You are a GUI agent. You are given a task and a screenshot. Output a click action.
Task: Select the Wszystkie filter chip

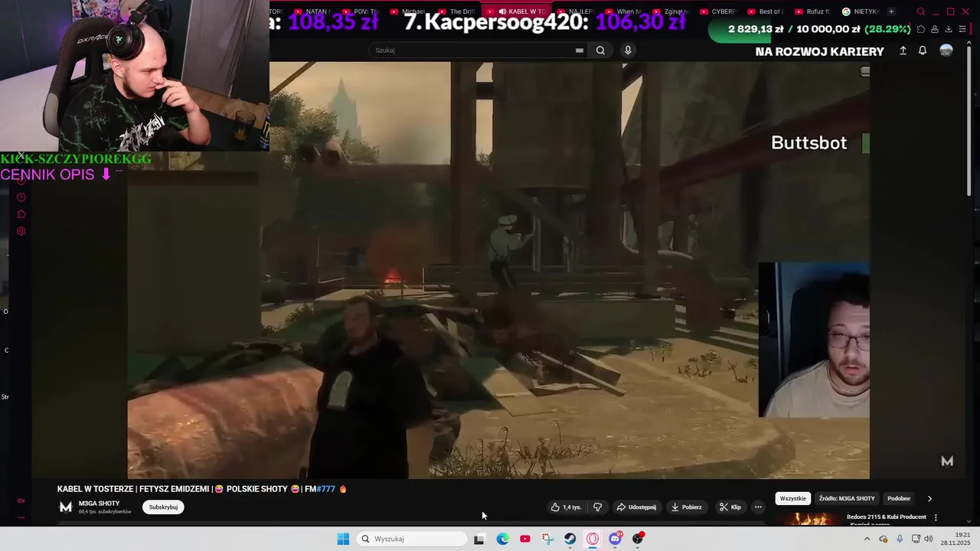[x=792, y=498]
